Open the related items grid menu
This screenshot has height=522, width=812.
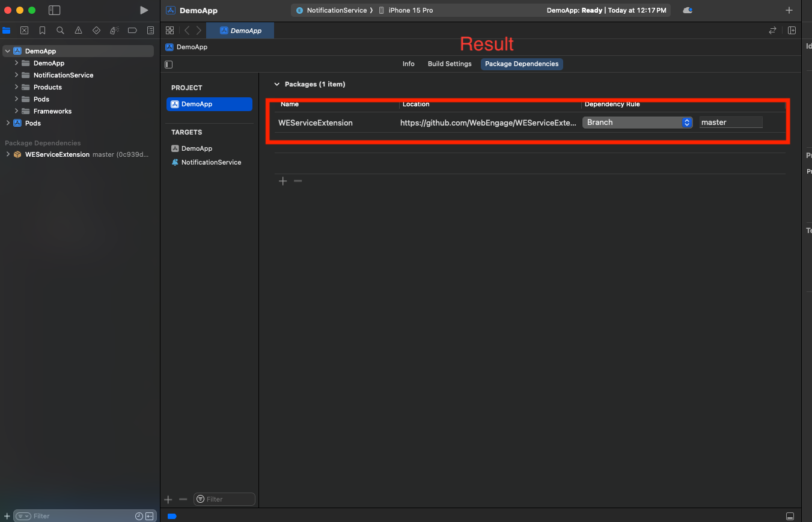tap(170, 30)
